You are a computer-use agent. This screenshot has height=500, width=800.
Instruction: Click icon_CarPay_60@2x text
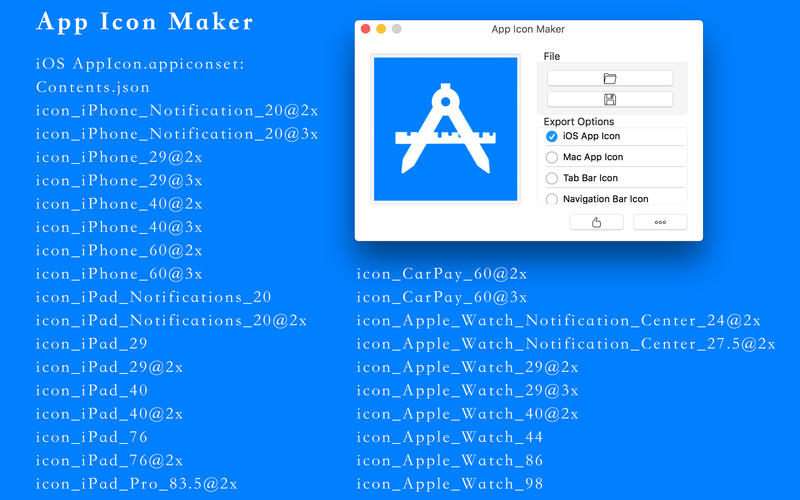442,274
